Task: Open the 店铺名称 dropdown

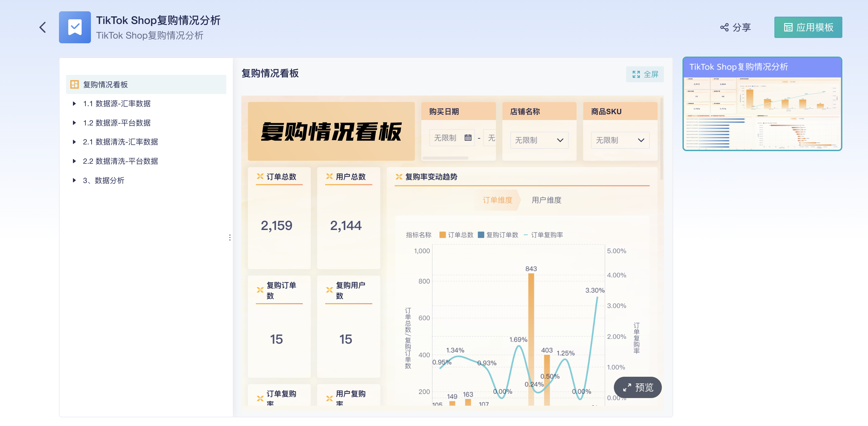Action: point(539,140)
